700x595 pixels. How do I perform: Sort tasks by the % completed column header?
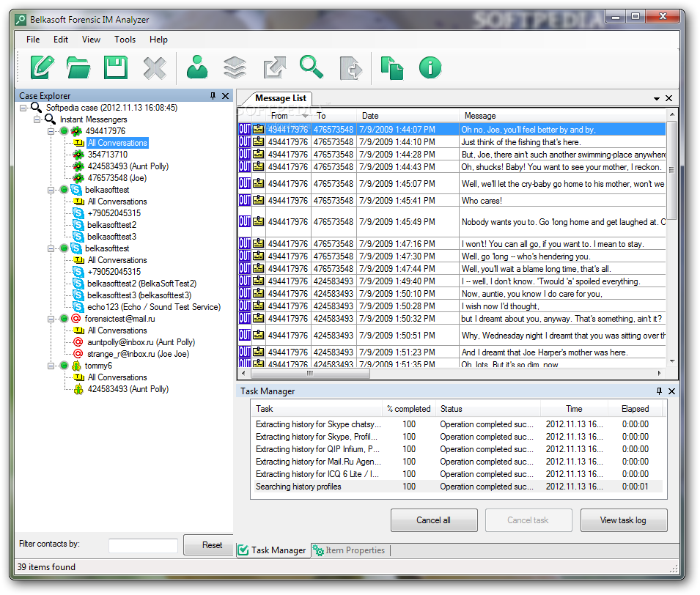[x=408, y=409]
